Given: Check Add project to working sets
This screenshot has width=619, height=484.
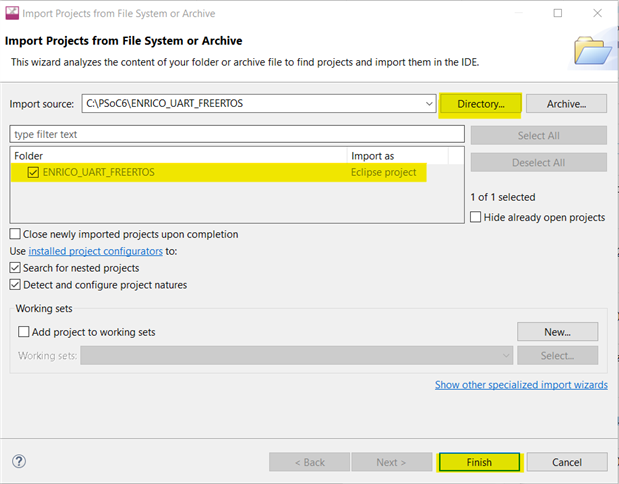Looking at the screenshot, I should 25,332.
